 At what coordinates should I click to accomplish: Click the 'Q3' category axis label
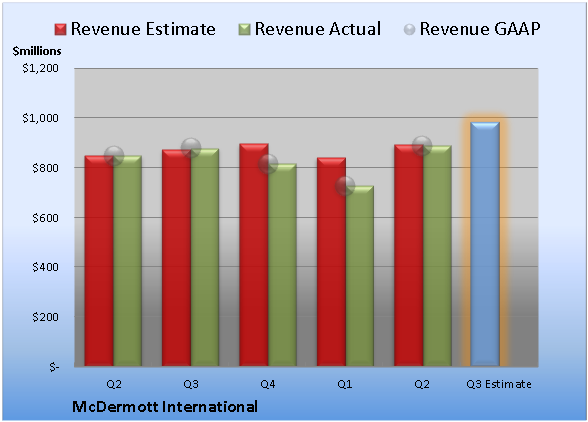(x=191, y=384)
